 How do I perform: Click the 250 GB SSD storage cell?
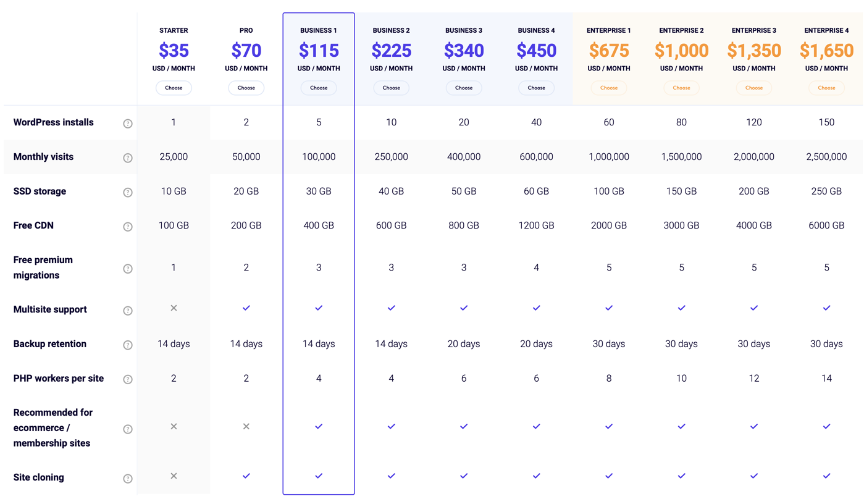pyautogui.click(x=826, y=191)
